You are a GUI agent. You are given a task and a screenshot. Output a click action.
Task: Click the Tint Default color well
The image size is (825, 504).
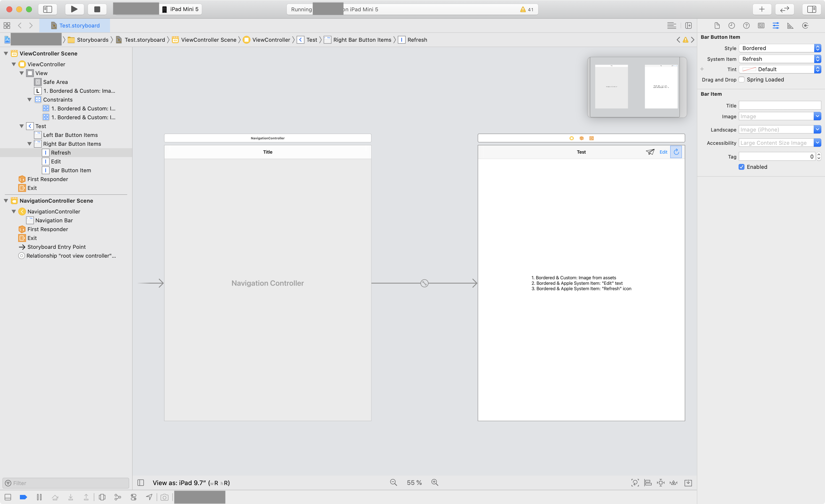[x=749, y=69]
